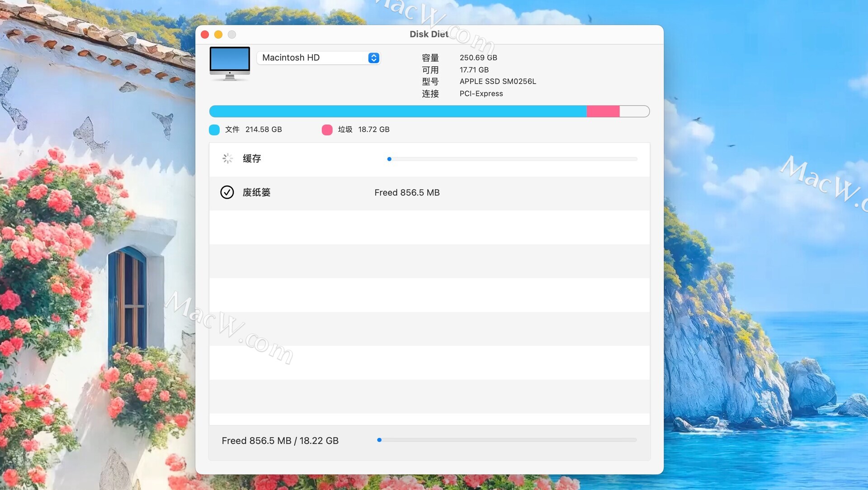Image resolution: width=868 pixels, height=490 pixels.
Task: Open the Macintosh HD disk dropdown
Action: (x=318, y=58)
